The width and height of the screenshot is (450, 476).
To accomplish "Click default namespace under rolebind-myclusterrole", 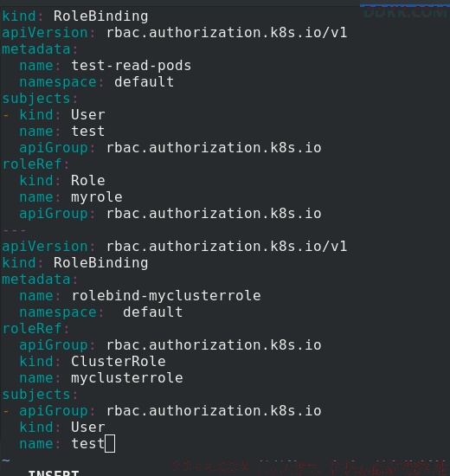I will 152,312.
